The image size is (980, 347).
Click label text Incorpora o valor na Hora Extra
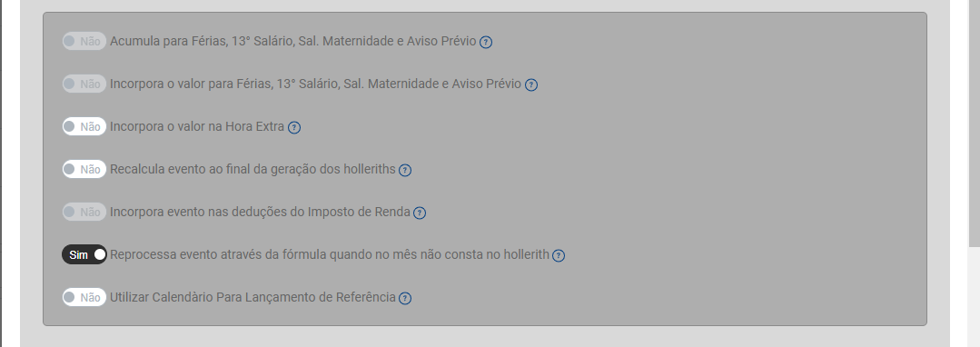197,127
